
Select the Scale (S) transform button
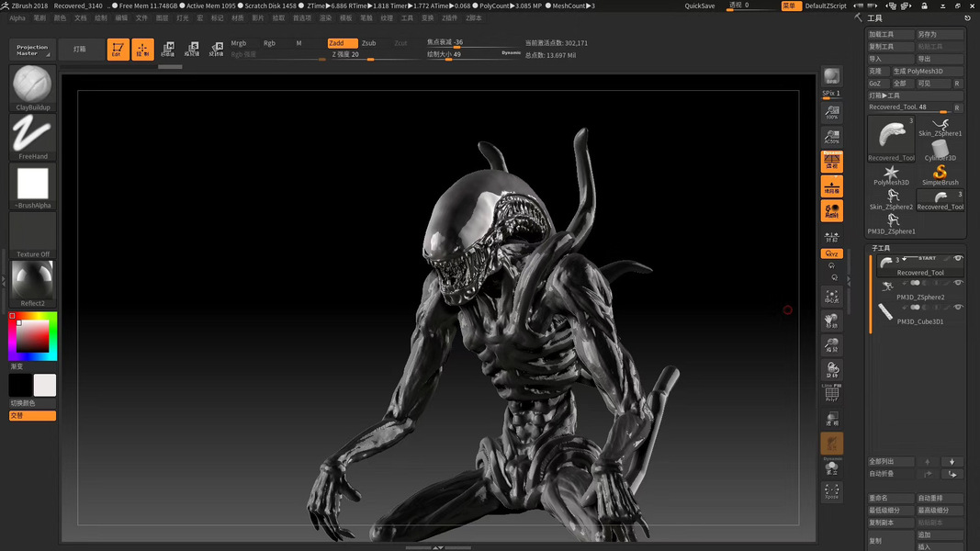[x=192, y=50]
